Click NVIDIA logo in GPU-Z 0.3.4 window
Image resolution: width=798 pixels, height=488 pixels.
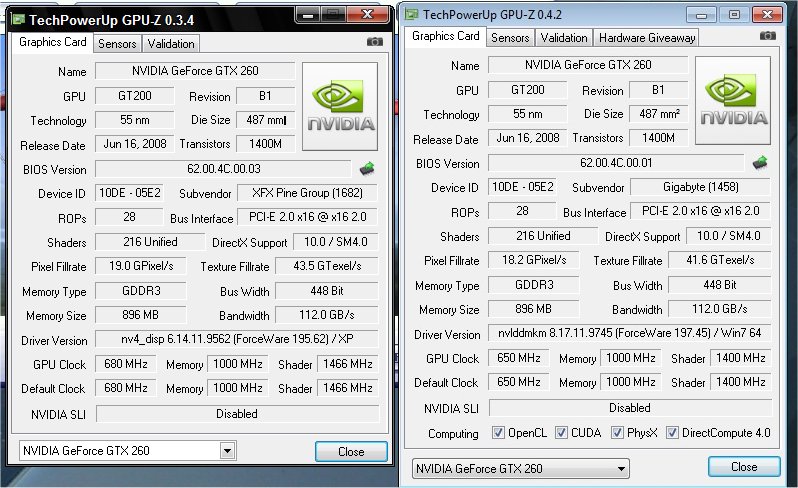pyautogui.click(x=340, y=106)
